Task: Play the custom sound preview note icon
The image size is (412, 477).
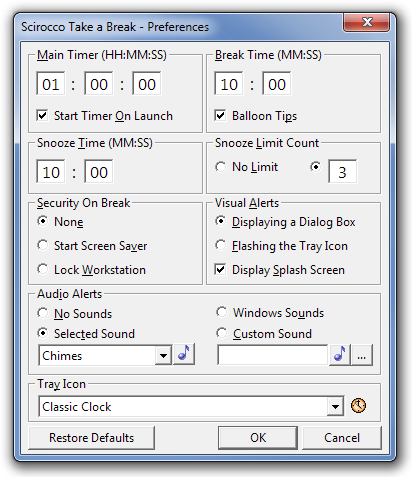Action: click(x=340, y=355)
